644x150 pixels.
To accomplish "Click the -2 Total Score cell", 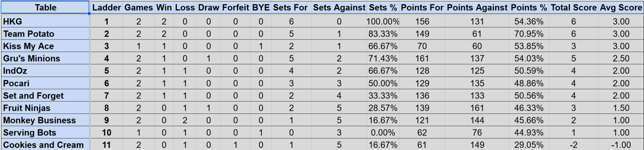I will click(x=573, y=145).
